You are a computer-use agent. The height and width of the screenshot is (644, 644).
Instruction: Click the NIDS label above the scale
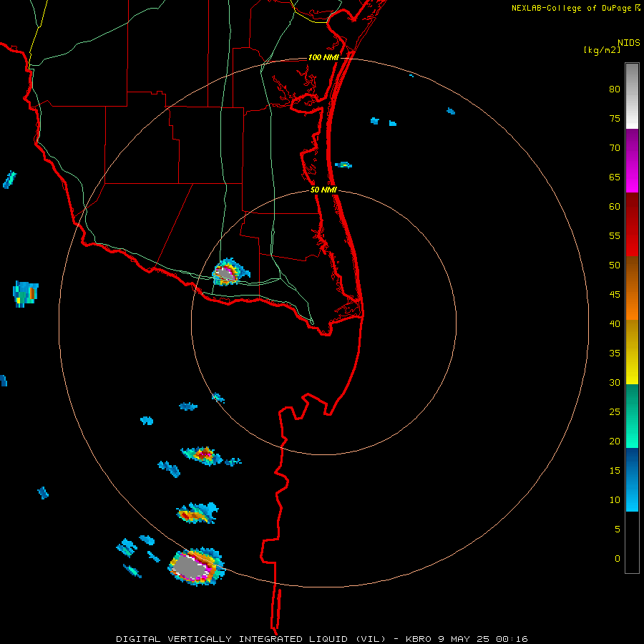[x=629, y=43]
